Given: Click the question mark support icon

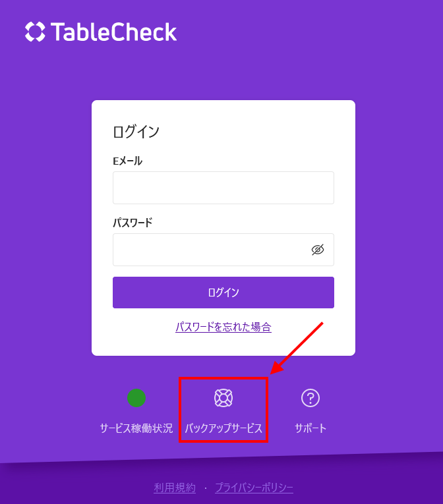Looking at the screenshot, I should (310, 398).
